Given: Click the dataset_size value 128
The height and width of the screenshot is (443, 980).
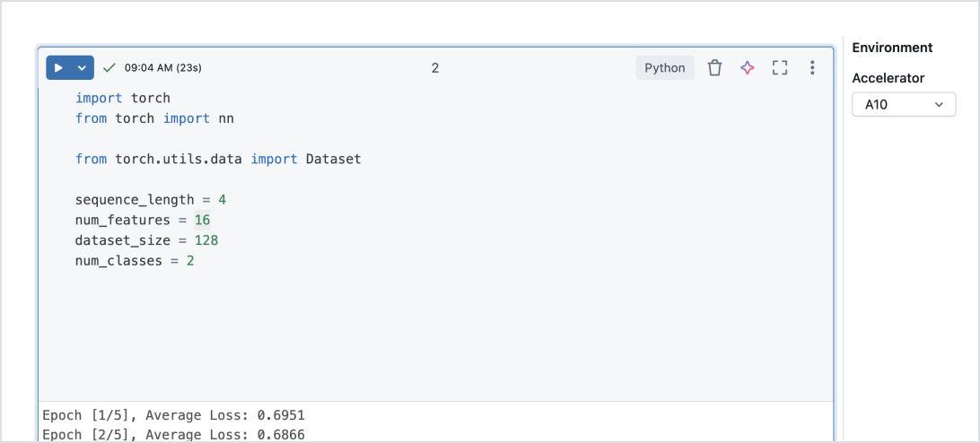Looking at the screenshot, I should coord(206,240).
